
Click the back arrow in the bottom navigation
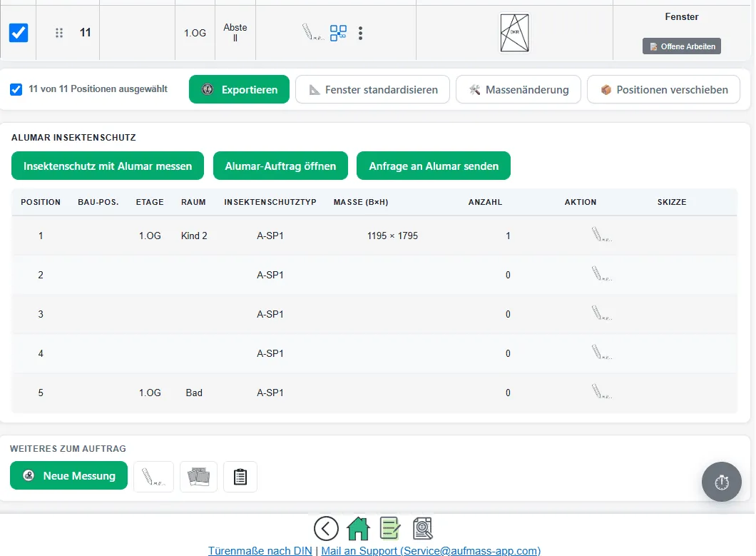click(x=326, y=528)
